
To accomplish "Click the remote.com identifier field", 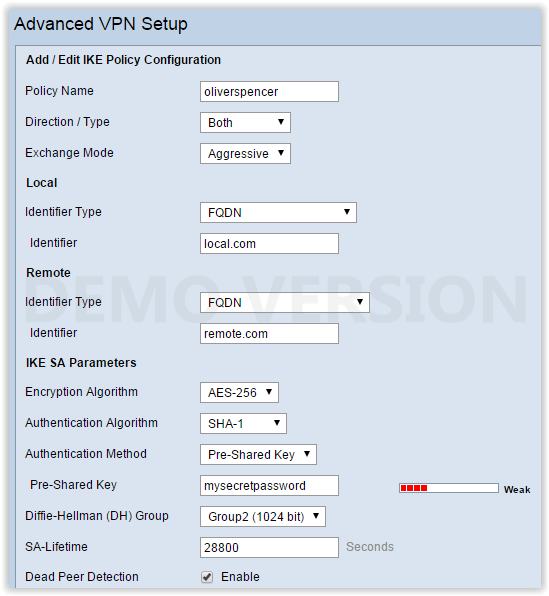I will coord(269,333).
